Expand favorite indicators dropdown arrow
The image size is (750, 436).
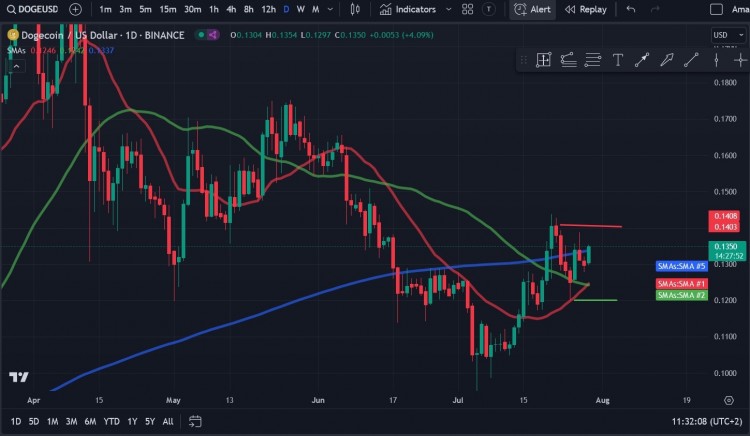[x=448, y=9]
